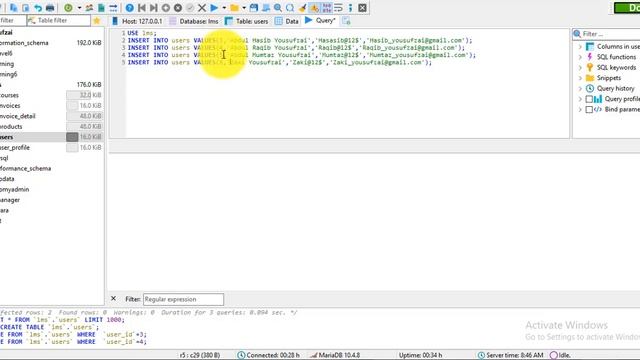Click the favorites star filter icon
640x360 pixels.
pos(97,20)
